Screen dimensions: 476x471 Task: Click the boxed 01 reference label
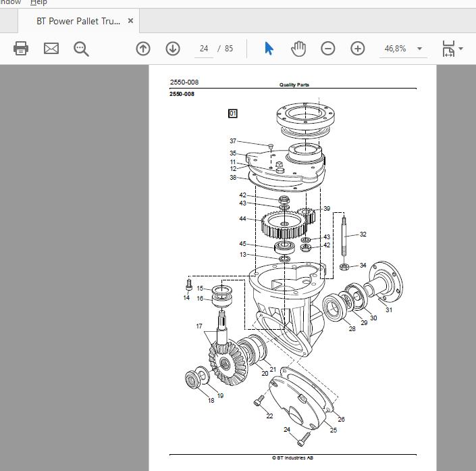(232, 114)
